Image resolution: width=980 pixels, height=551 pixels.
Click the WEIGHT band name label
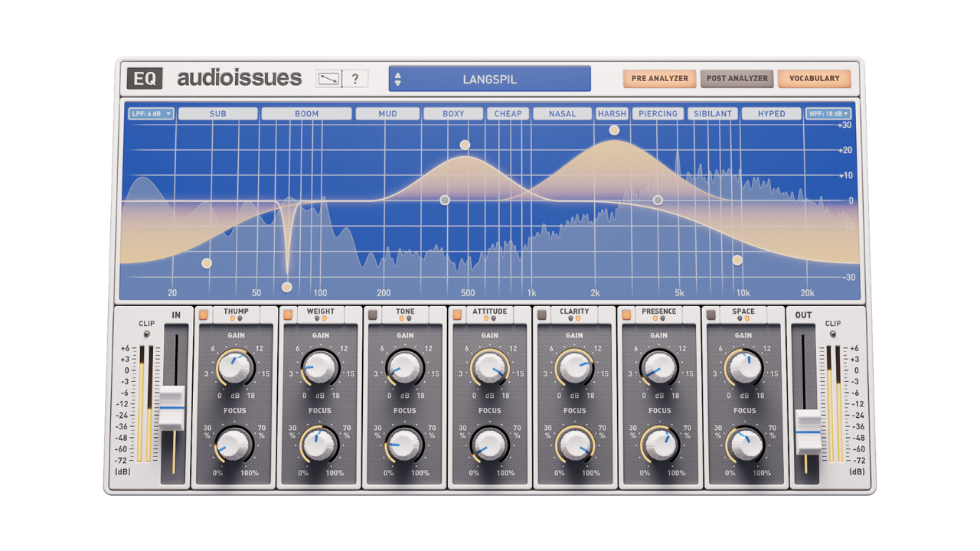pyautogui.click(x=321, y=311)
